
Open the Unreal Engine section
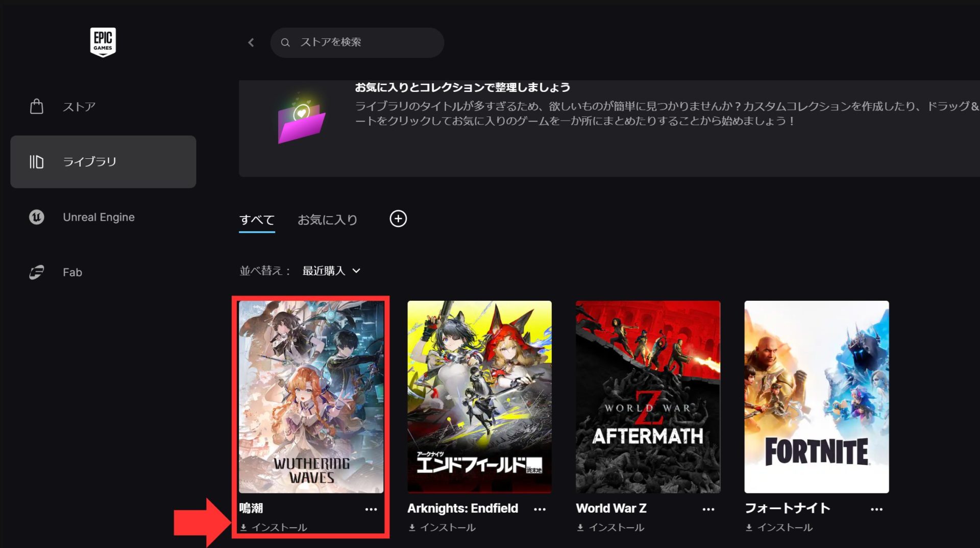[x=99, y=217]
